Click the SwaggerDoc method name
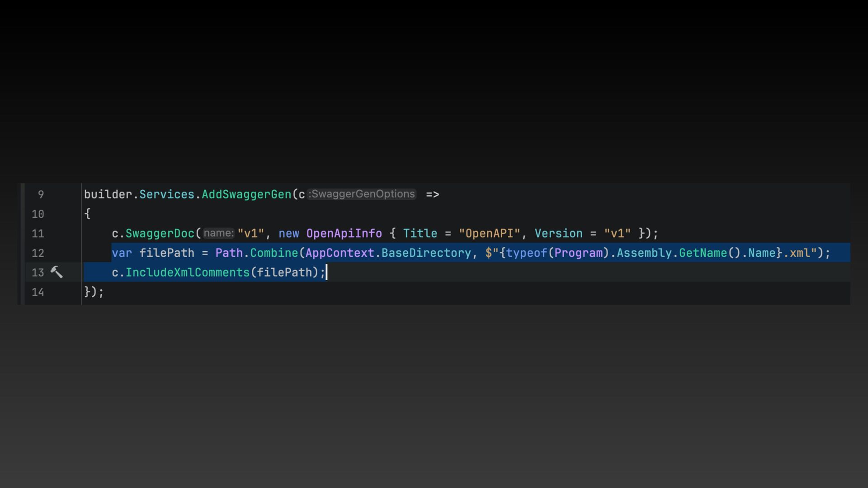Image resolution: width=868 pixels, height=488 pixels. (x=160, y=234)
